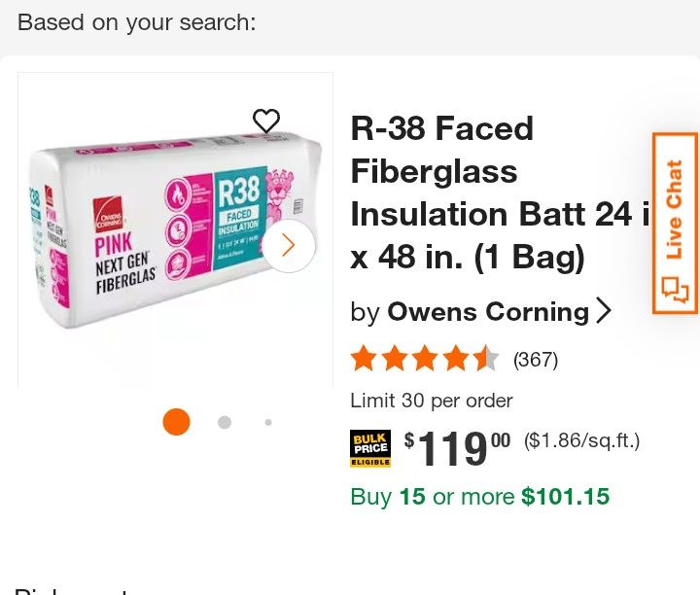Click the first orange rating star
The image size is (700, 595).
tap(365, 360)
